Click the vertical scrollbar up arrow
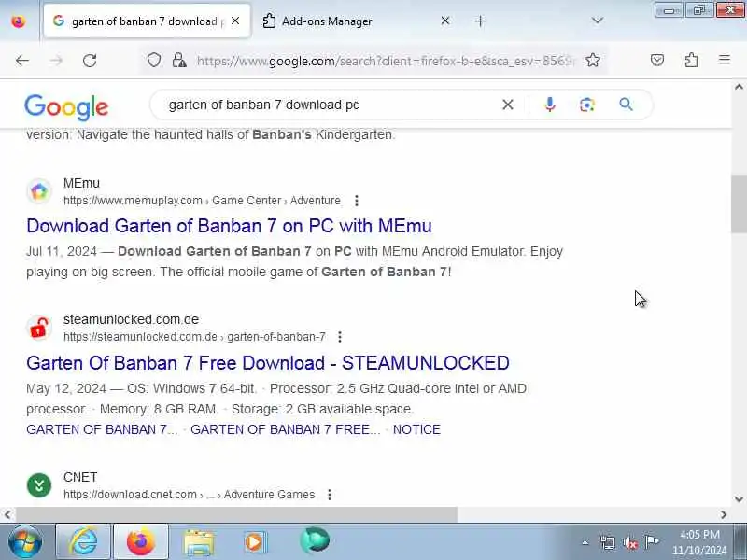This screenshot has width=747, height=560. coord(739,87)
